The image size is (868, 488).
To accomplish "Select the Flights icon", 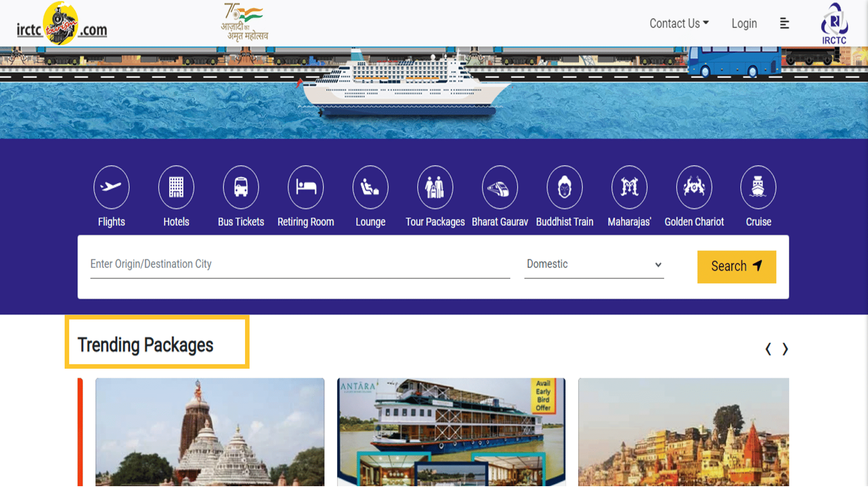I will 111,187.
